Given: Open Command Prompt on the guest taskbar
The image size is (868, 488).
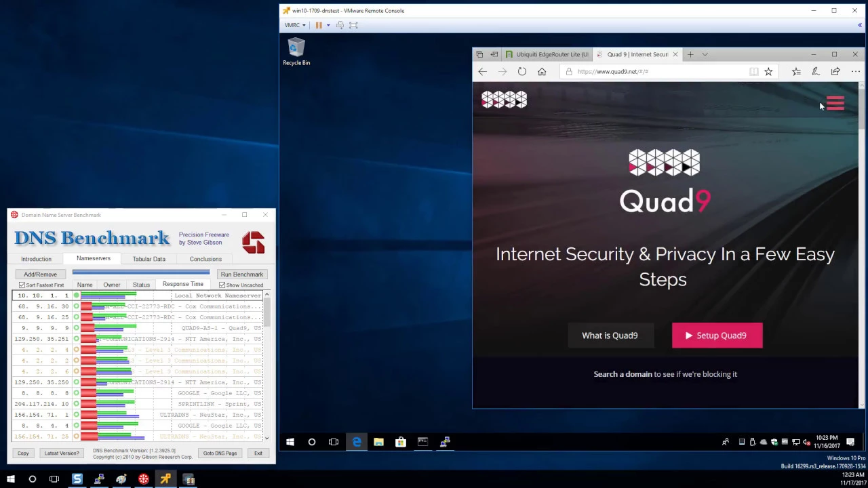Looking at the screenshot, I should tap(422, 442).
